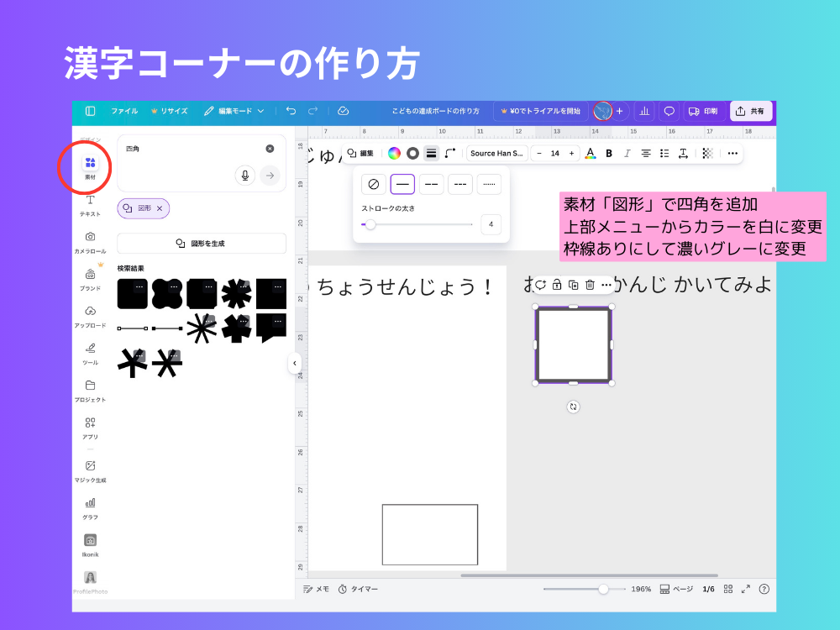The image size is (840, 630).
Task: Open the comments bubble in the top bar
Action: [x=668, y=110]
